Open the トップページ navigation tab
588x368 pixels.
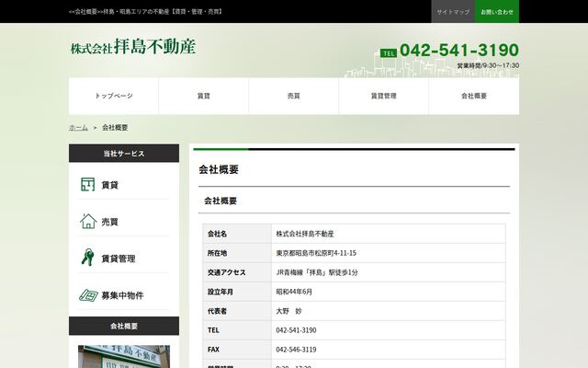114,96
